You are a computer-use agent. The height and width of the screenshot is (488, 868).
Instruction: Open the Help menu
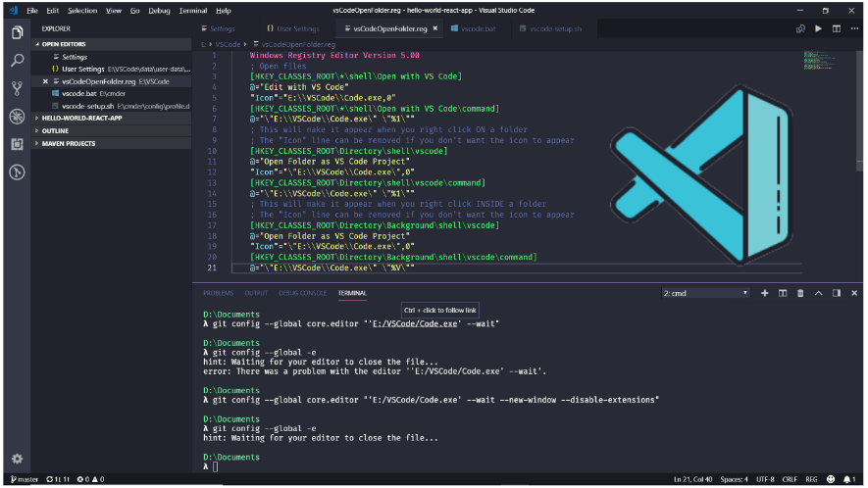tap(223, 11)
